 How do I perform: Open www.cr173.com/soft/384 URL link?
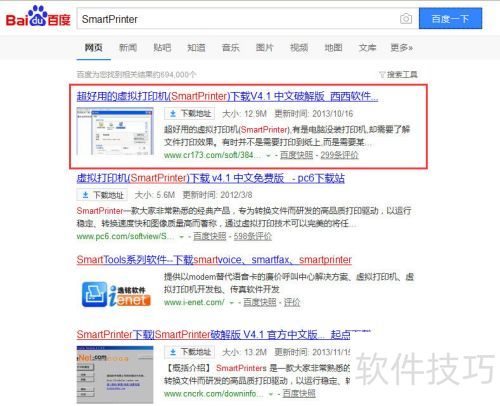pyautogui.click(x=212, y=155)
